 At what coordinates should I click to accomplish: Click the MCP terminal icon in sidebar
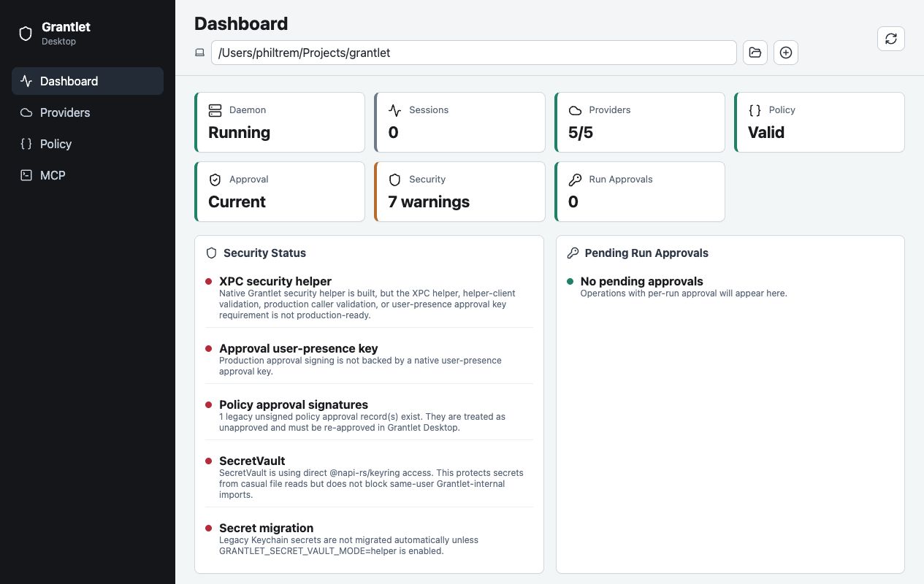pyautogui.click(x=26, y=175)
